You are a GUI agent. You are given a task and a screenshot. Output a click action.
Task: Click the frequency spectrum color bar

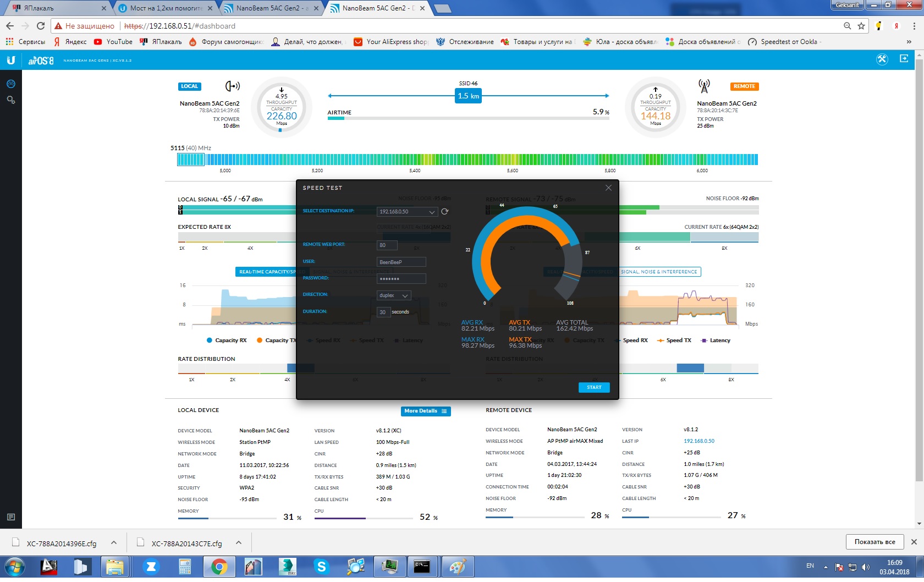[468, 160]
